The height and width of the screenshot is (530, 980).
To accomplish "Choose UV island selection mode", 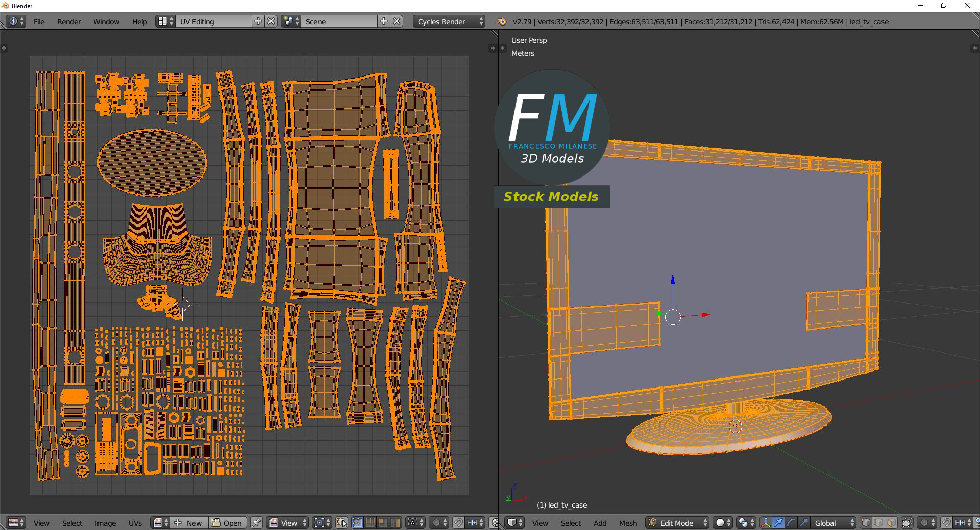I will coord(396,523).
